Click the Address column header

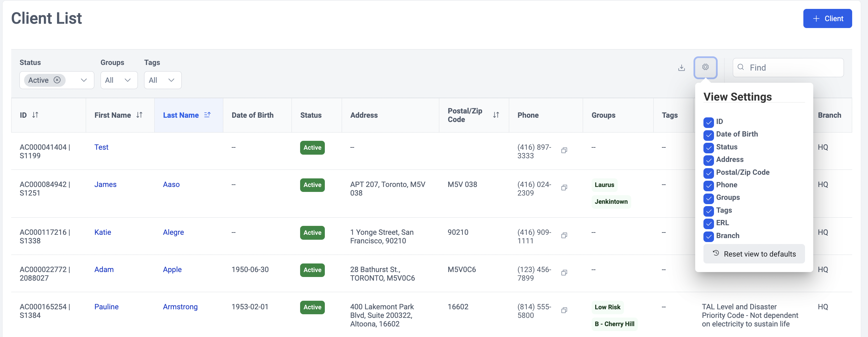click(364, 115)
